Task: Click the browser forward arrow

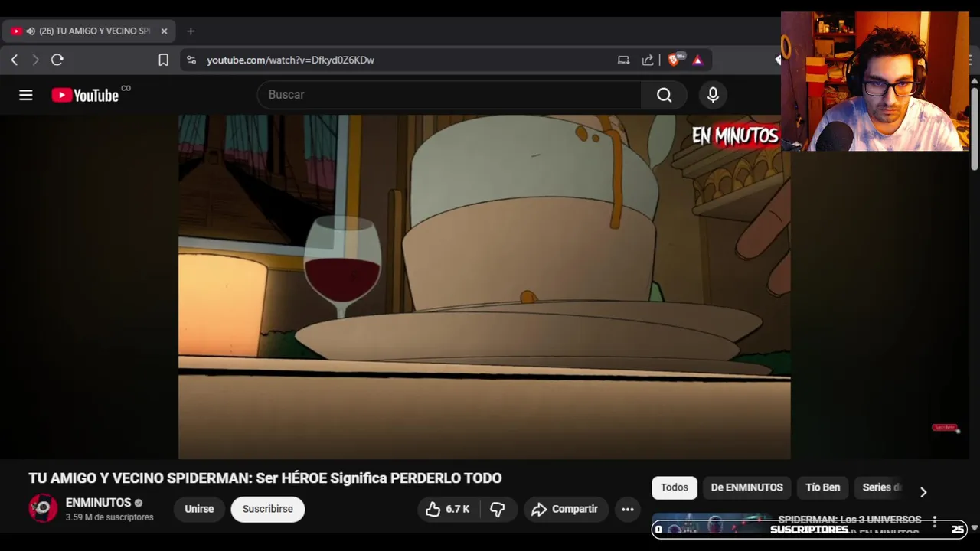Action: coord(35,60)
